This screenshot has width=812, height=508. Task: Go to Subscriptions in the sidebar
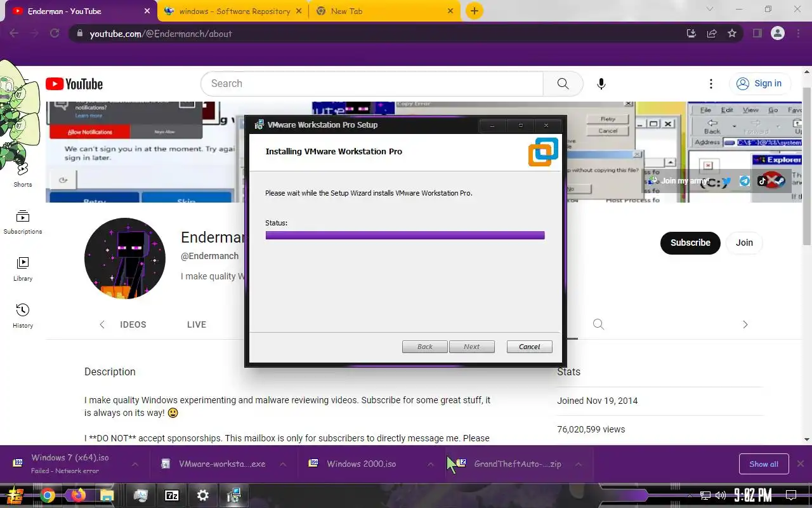(x=23, y=222)
